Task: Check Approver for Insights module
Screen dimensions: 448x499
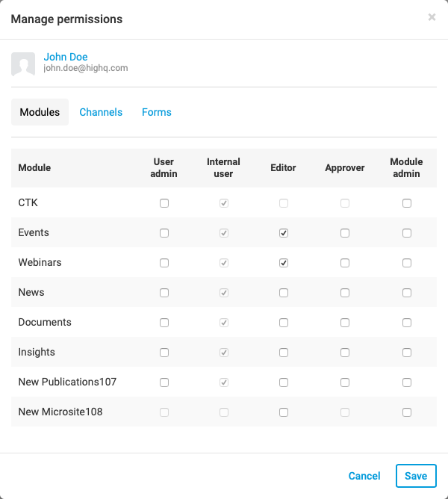Action: (x=345, y=353)
